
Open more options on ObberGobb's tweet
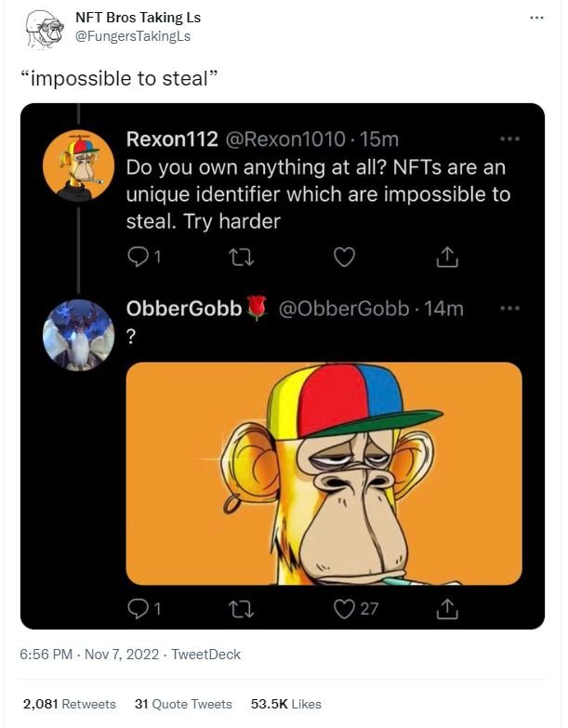click(507, 308)
